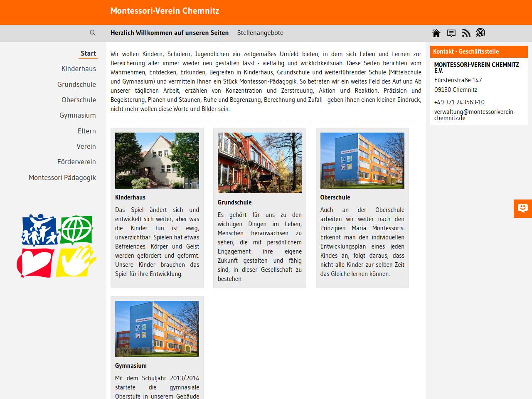Click the fingerprint privacy icon

pos(480,33)
